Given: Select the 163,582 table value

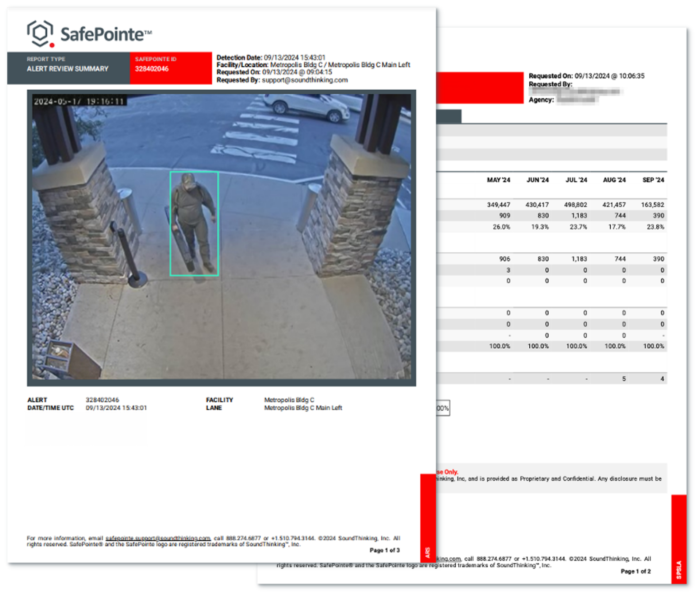Looking at the screenshot, I should point(653,205).
